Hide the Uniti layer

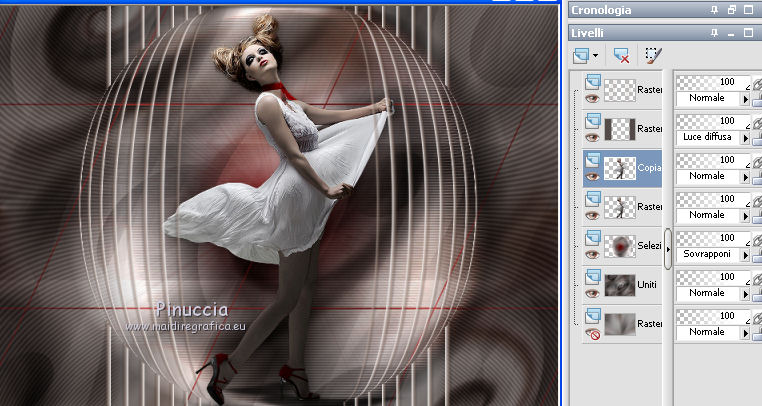[591, 292]
